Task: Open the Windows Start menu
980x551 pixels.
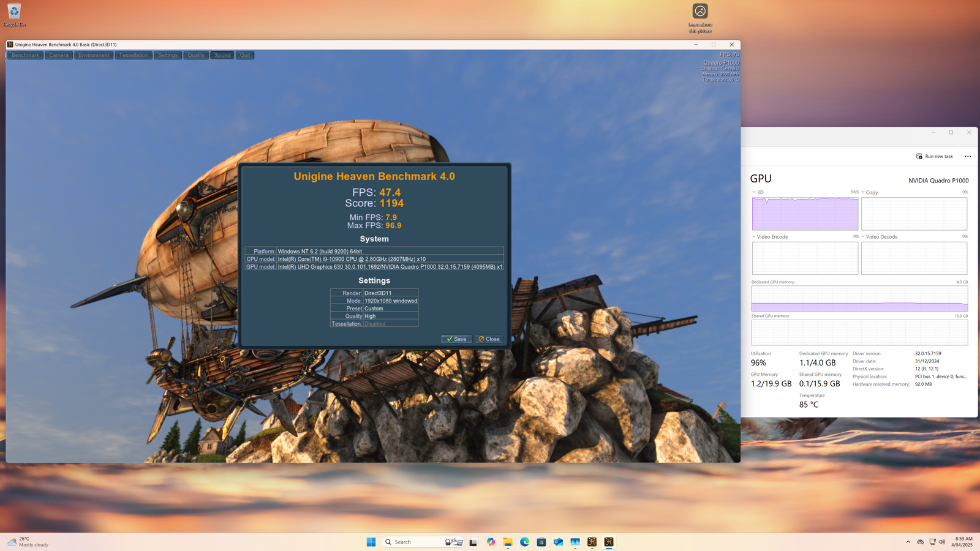Action: click(x=371, y=542)
